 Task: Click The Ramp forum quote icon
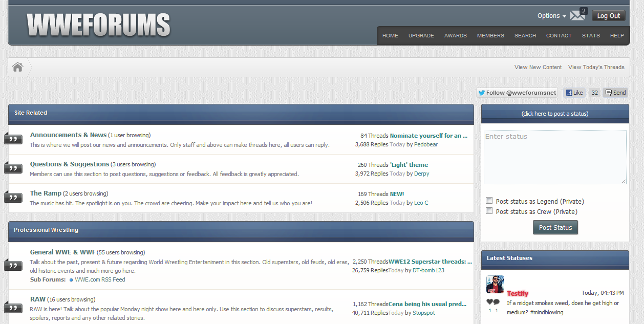tap(13, 197)
